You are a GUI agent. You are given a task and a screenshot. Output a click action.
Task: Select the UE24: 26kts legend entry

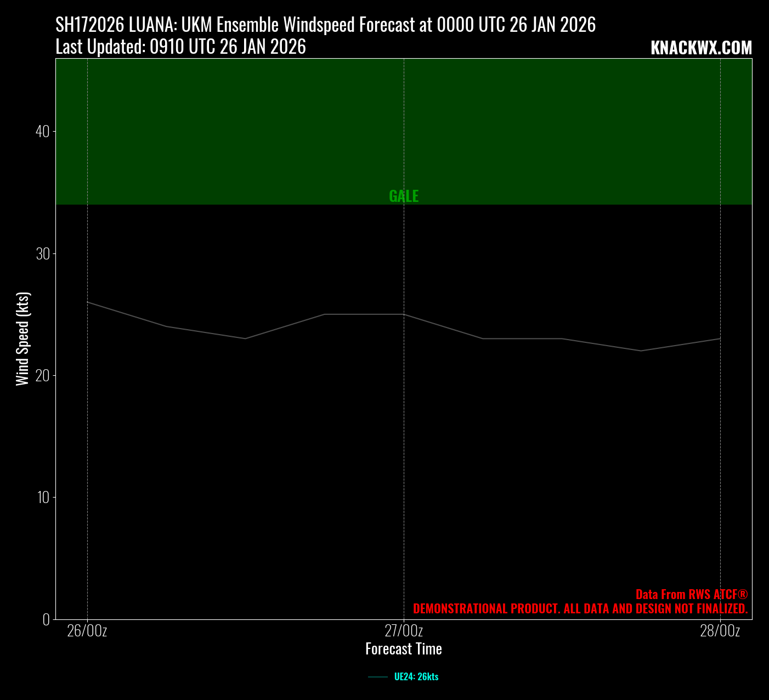click(x=416, y=677)
